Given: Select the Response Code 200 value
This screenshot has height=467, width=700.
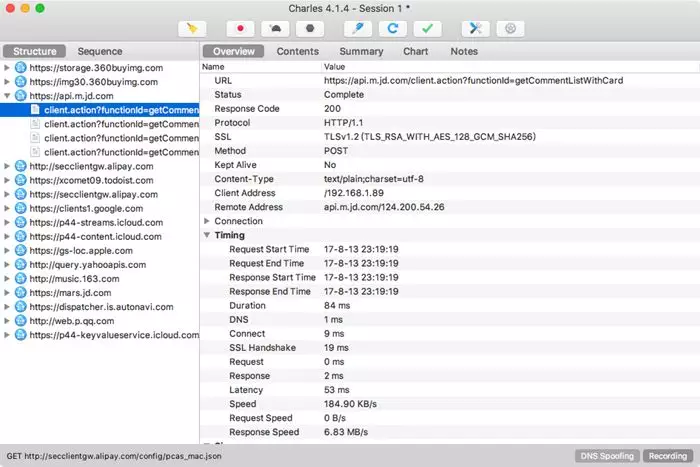Looking at the screenshot, I should pos(332,108).
